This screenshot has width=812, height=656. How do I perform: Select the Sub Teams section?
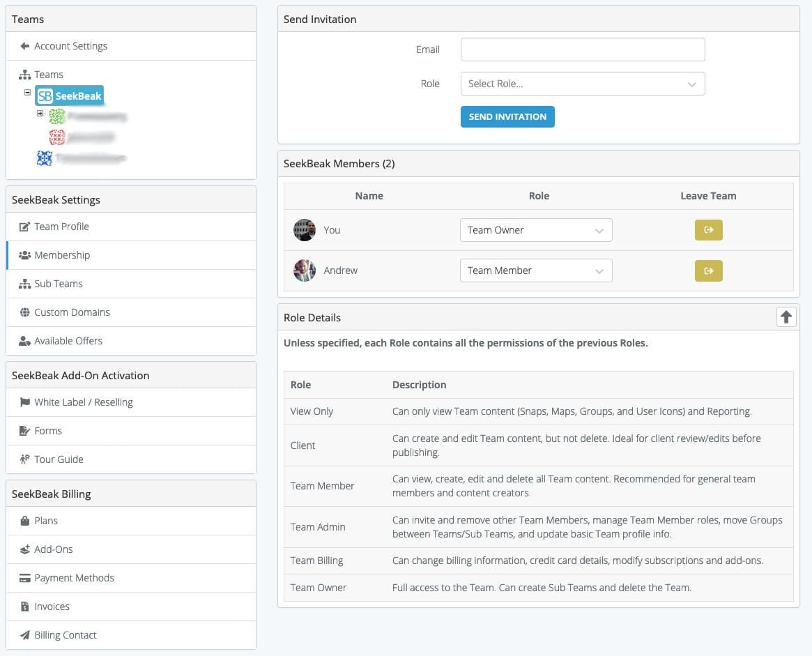(x=57, y=283)
